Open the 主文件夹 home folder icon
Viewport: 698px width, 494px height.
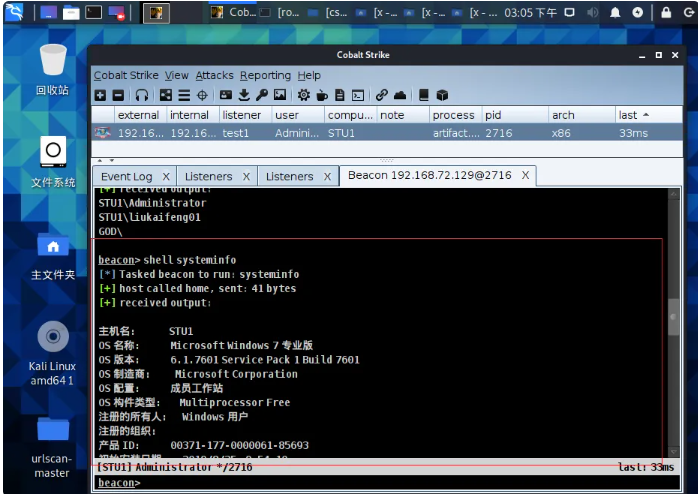pyautogui.click(x=53, y=256)
